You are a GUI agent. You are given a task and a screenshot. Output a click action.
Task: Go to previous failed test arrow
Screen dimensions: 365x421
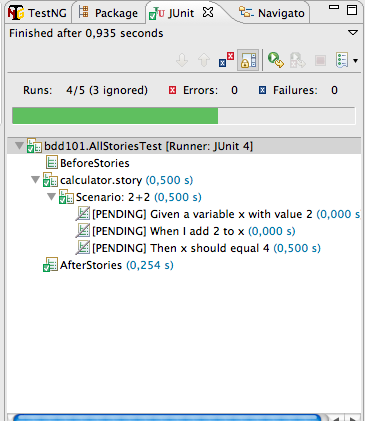point(204,61)
